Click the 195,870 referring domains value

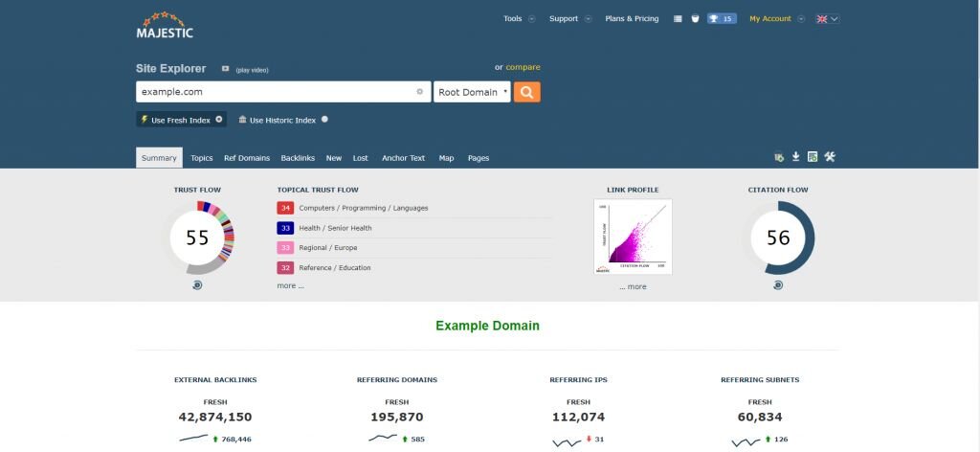(x=397, y=417)
